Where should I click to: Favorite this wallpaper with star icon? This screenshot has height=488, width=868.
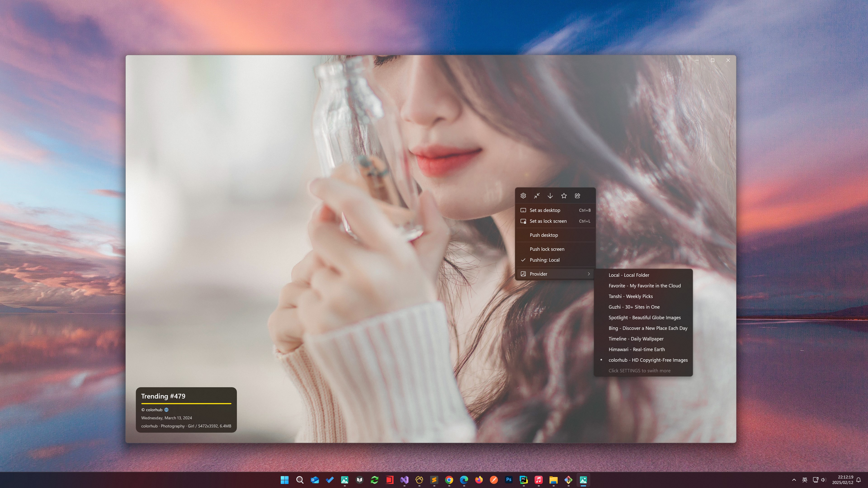tap(564, 196)
